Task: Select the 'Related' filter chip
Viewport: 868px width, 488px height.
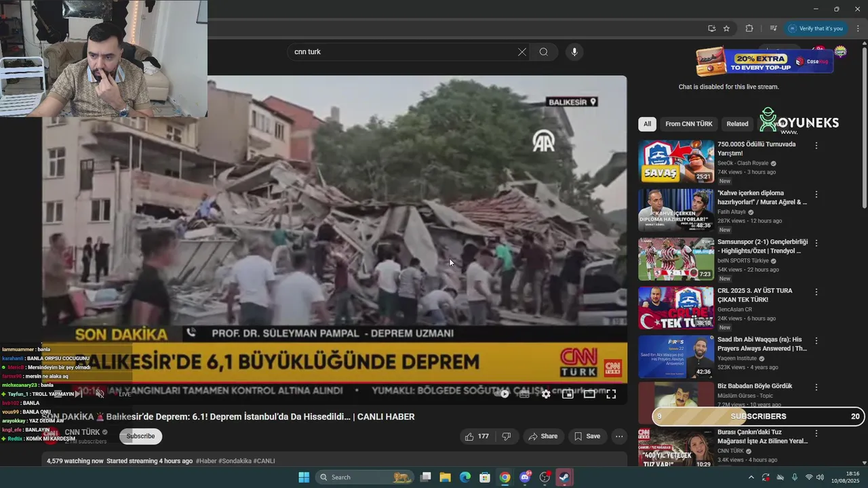Action: click(x=737, y=124)
